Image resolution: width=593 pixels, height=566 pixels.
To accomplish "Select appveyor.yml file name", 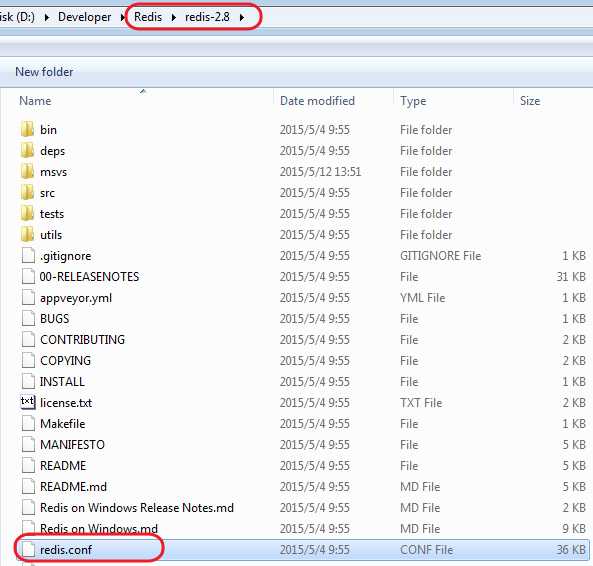I will pyautogui.click(x=76, y=298).
